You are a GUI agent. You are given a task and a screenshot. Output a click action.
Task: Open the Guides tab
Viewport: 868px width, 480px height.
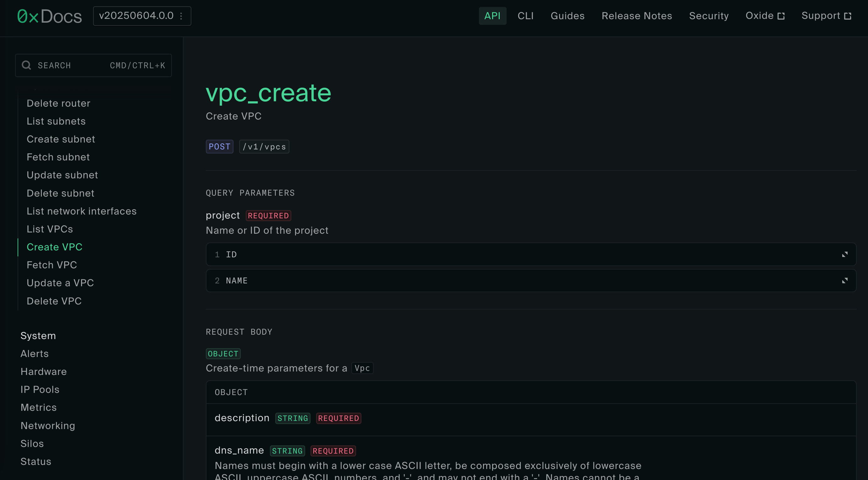point(568,16)
